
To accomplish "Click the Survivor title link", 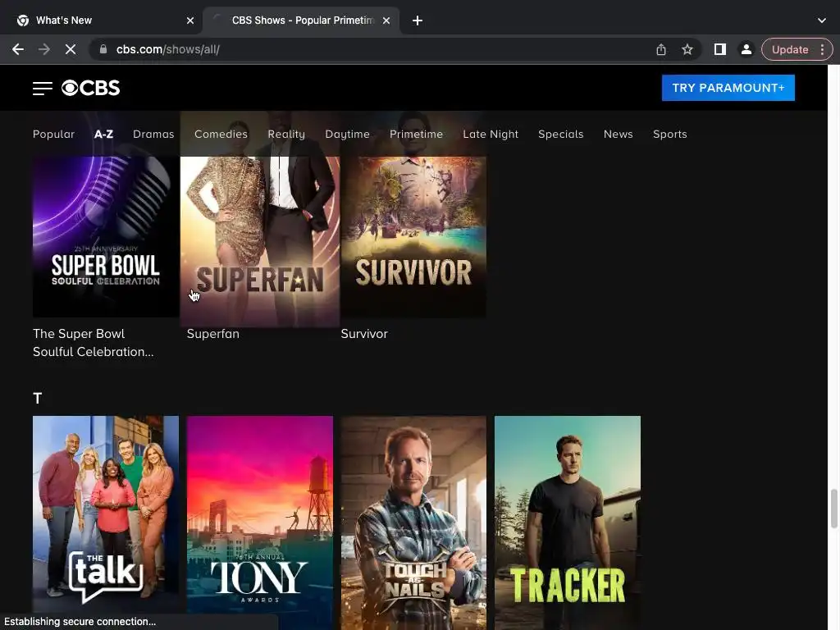I will (363, 334).
